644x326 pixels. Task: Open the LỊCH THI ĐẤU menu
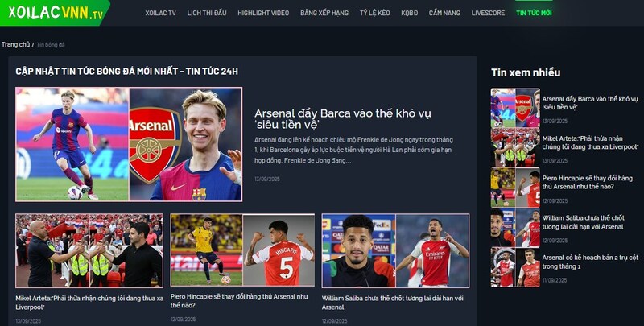(x=207, y=13)
